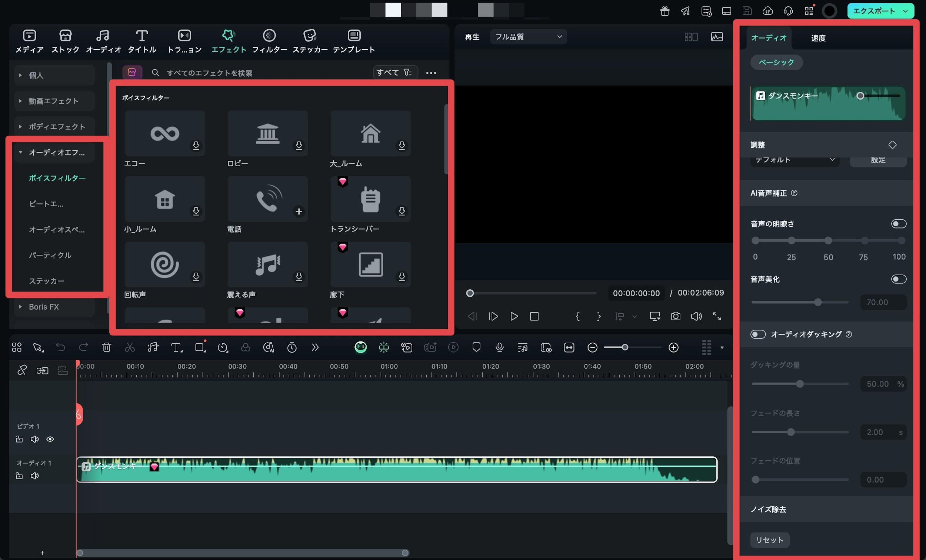Screen dimensions: 926x560
Task: Expand the 個人 category
Action: tap(54, 75)
